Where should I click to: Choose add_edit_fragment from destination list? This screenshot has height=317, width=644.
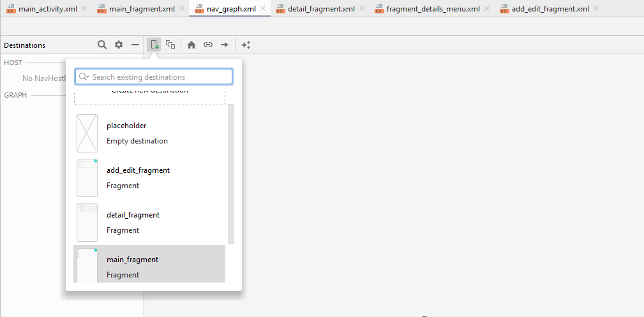149,178
